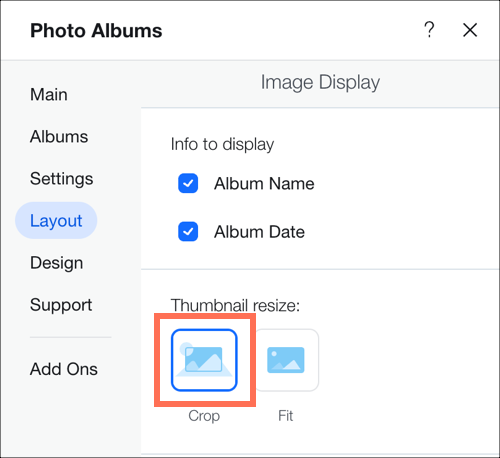Open the Design tab
This screenshot has height=458, width=500.
(x=57, y=263)
